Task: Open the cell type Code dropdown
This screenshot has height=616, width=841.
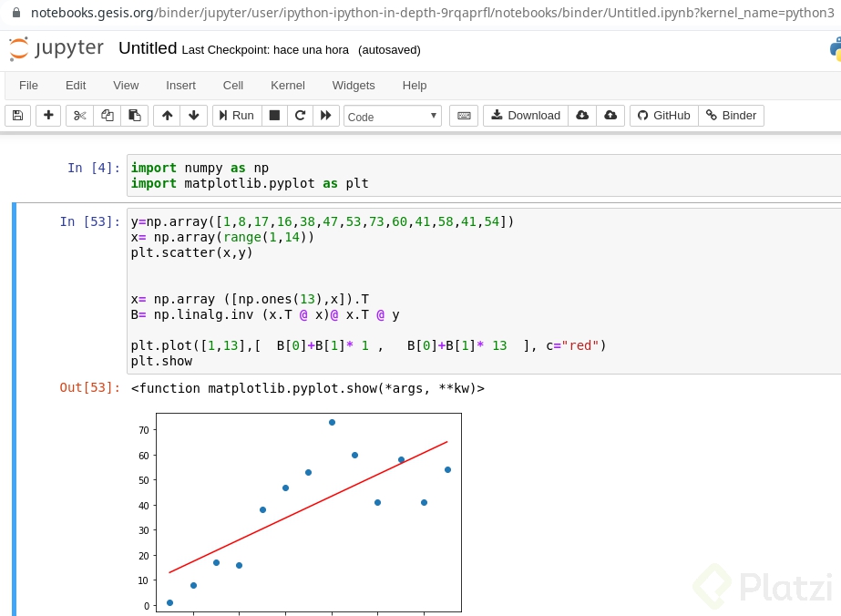Action: pos(393,116)
